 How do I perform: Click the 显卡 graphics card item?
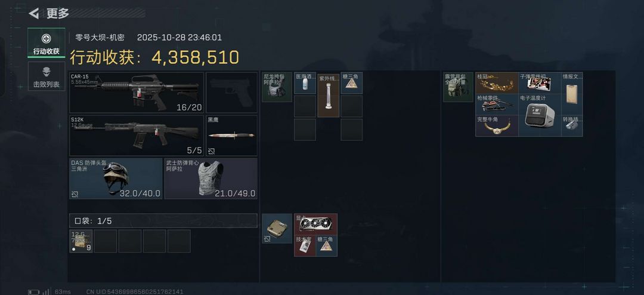pyautogui.click(x=316, y=224)
